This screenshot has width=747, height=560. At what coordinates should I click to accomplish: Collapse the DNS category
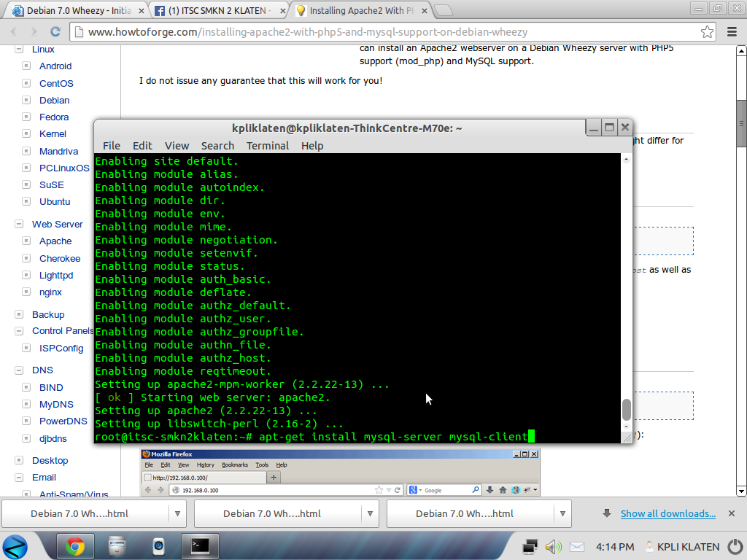pyautogui.click(x=19, y=370)
